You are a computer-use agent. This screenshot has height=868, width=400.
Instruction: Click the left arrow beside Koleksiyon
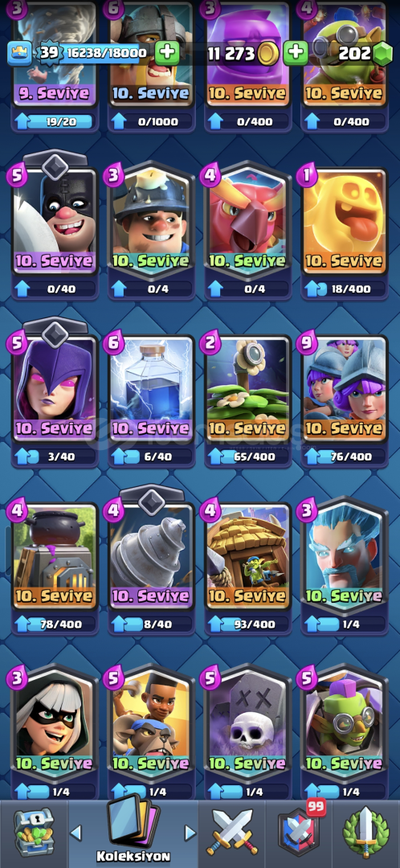tap(76, 832)
